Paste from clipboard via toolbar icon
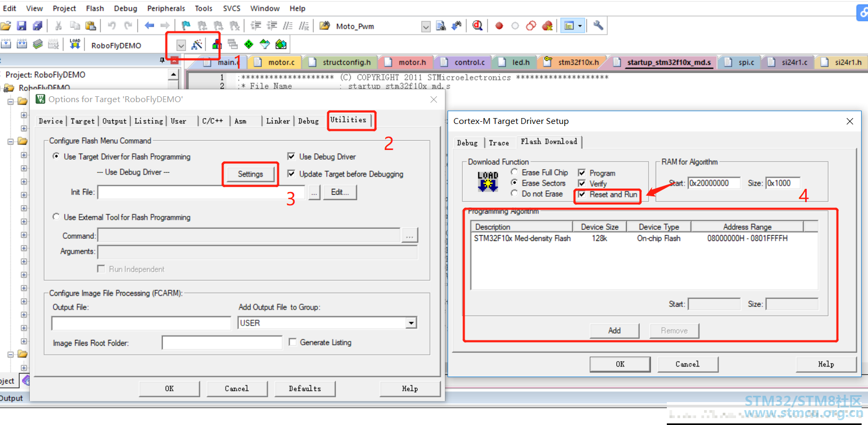 [91, 26]
